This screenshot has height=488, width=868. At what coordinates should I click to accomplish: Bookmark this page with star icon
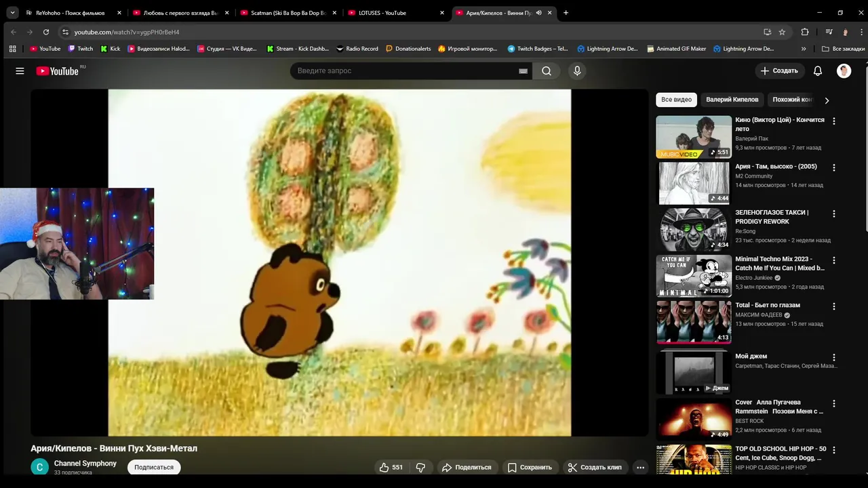(x=782, y=32)
